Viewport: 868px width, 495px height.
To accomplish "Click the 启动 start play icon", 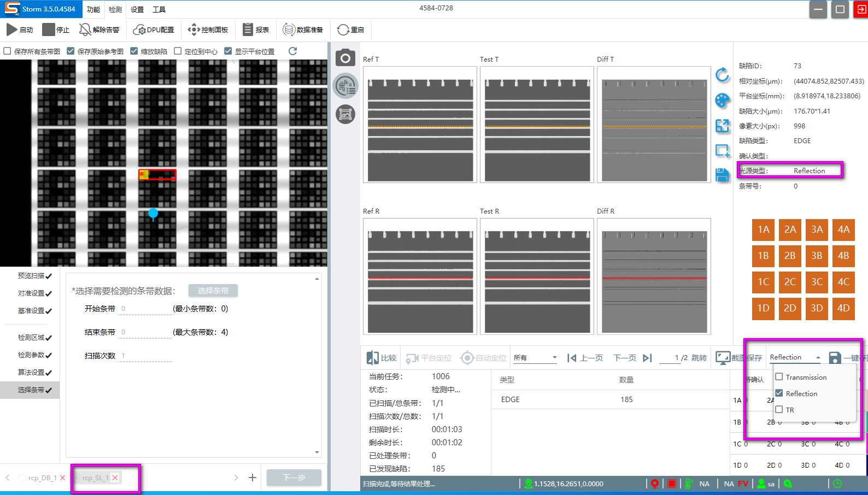I will 12,30.
